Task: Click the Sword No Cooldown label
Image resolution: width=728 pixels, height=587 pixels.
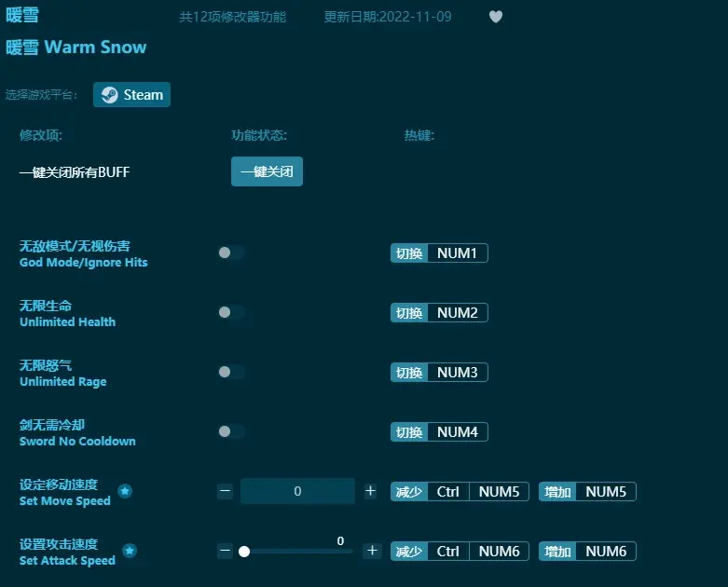Action: pyautogui.click(x=77, y=441)
